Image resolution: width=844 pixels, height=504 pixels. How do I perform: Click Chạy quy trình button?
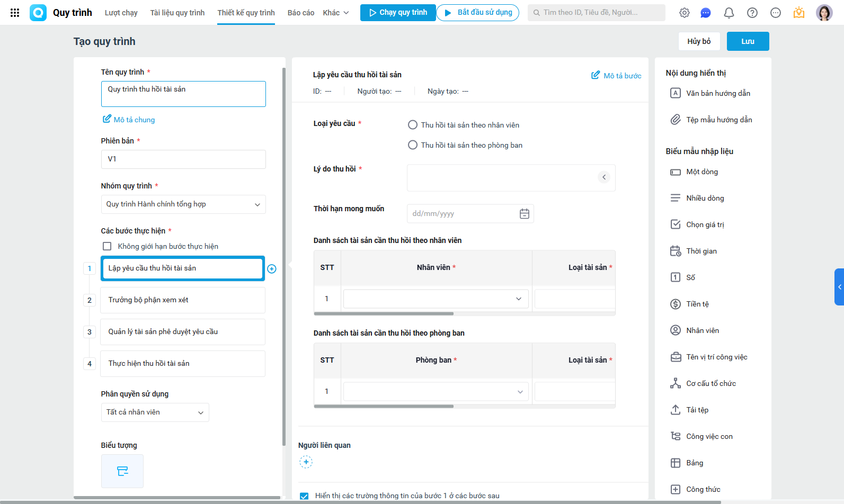[398, 13]
